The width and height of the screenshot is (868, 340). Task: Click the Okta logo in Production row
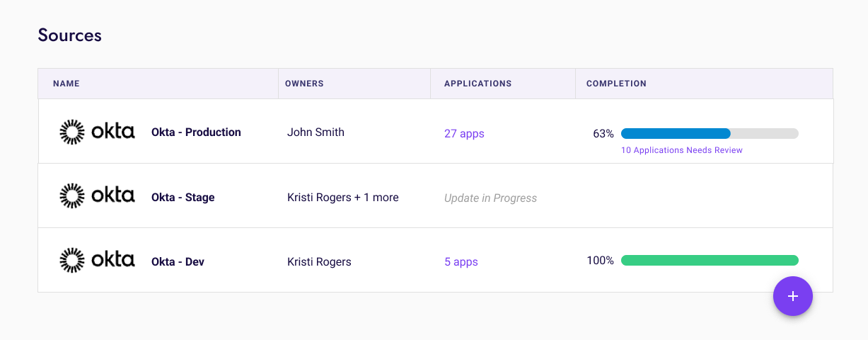click(x=97, y=132)
